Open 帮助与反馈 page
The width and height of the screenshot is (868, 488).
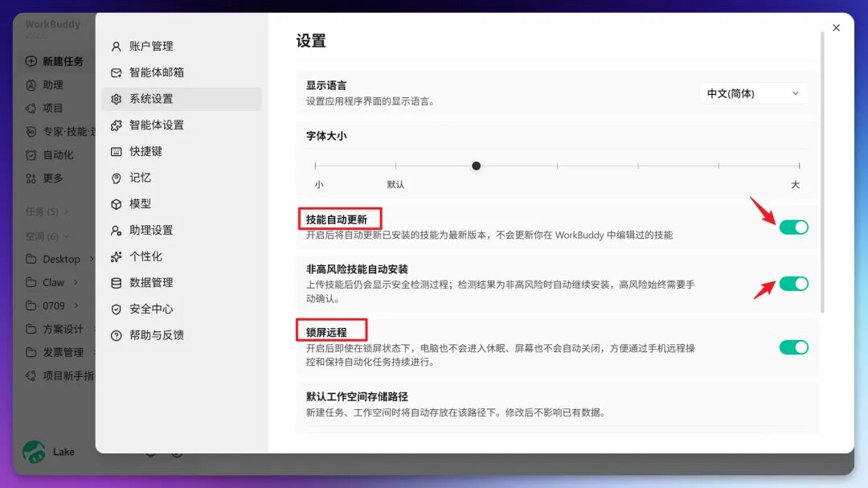[x=182, y=336]
